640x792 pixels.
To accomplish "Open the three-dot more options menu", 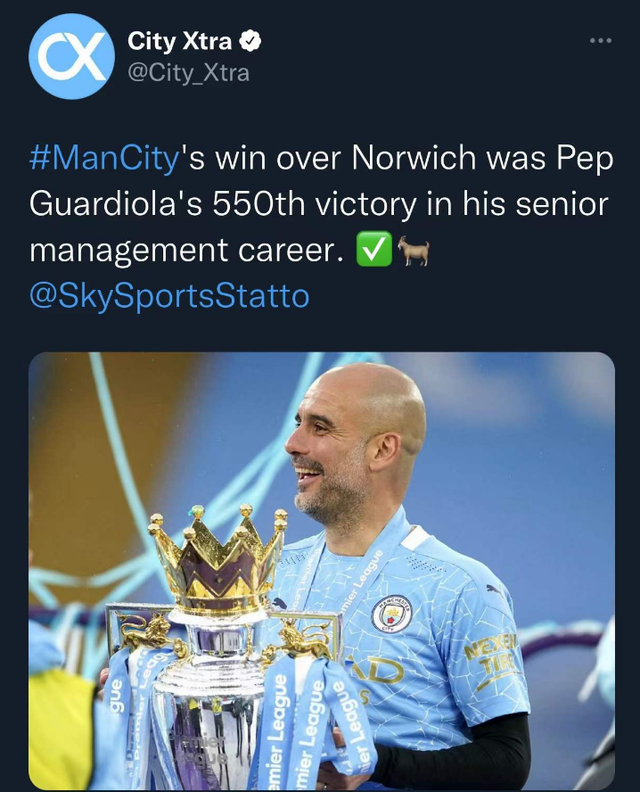I will click(600, 41).
